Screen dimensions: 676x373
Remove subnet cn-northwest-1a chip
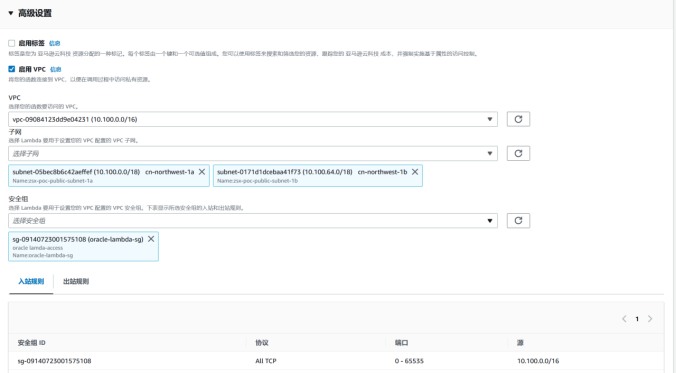point(202,172)
